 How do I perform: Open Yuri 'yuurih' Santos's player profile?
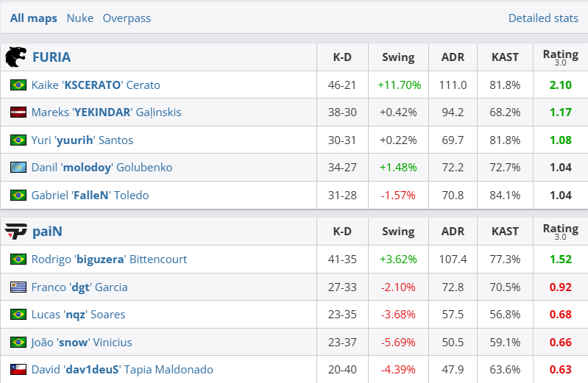(x=82, y=140)
